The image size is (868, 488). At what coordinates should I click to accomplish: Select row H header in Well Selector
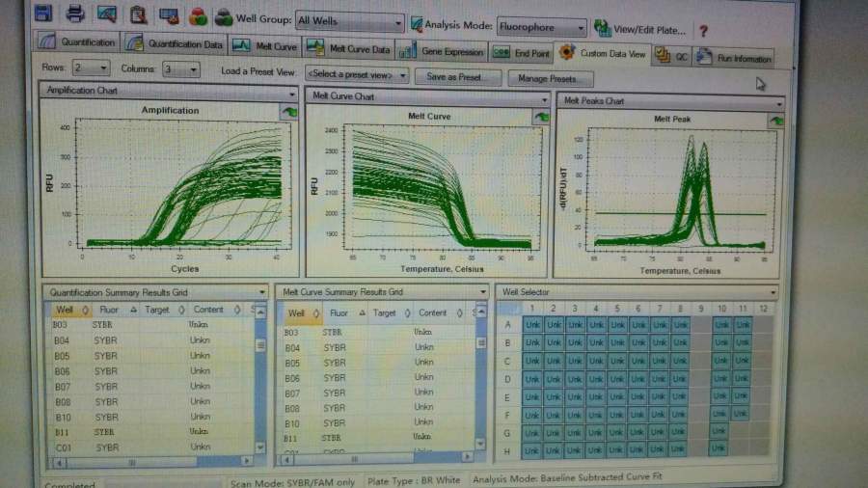[506, 451]
